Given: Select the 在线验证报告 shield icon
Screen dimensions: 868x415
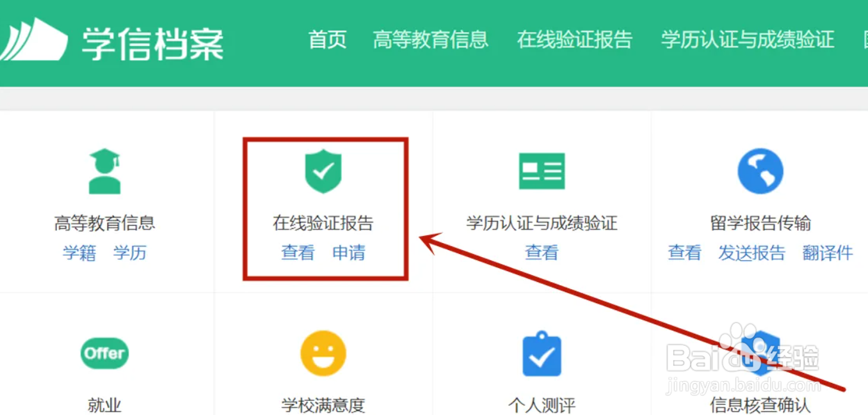Looking at the screenshot, I should (x=323, y=171).
